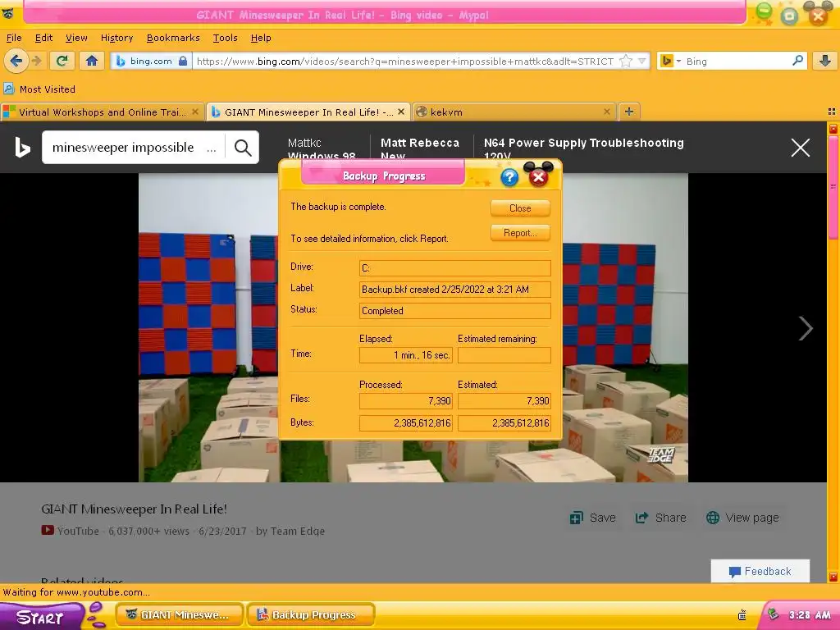840x630 pixels.
Task: Open the Help menu
Action: point(261,38)
